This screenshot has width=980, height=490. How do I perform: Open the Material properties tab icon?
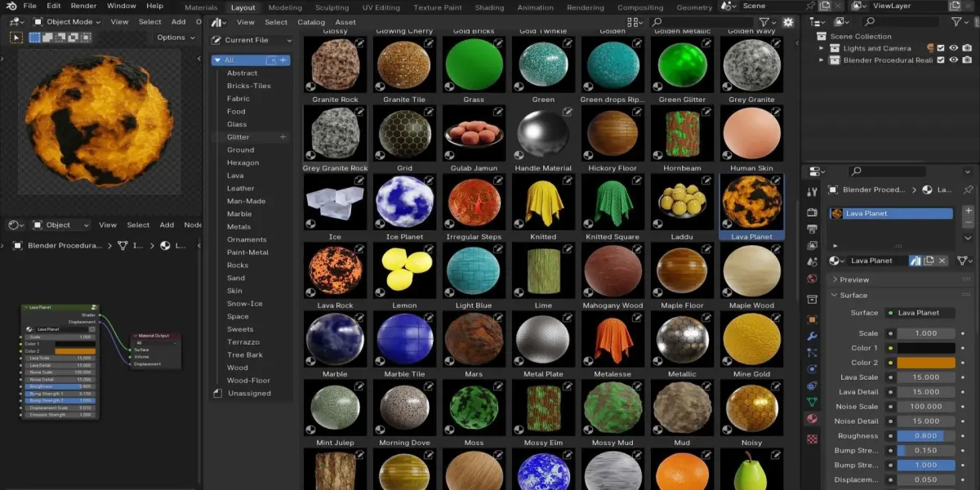tap(812, 418)
